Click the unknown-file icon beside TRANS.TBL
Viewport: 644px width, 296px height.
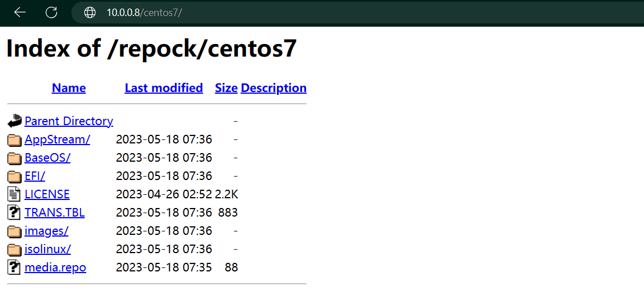point(14,213)
